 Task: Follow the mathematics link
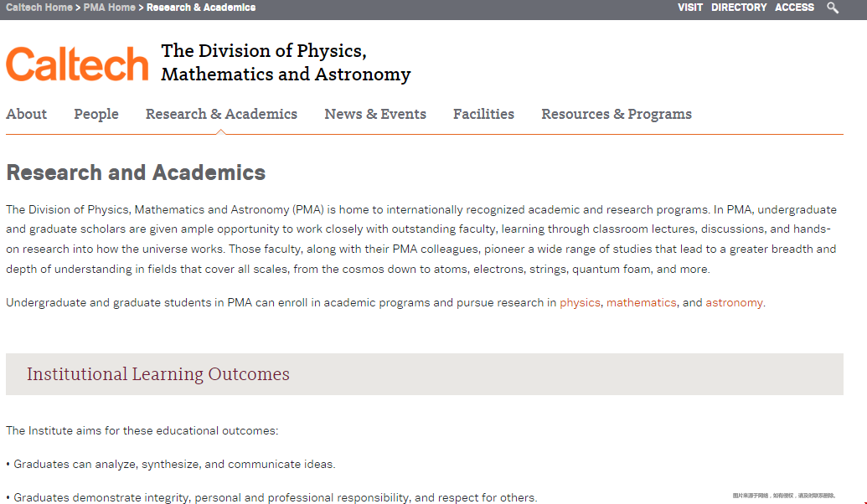(642, 303)
